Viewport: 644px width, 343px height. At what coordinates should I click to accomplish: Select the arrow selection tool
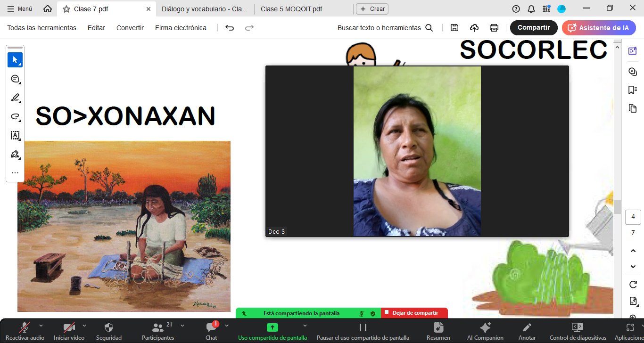coord(15,60)
